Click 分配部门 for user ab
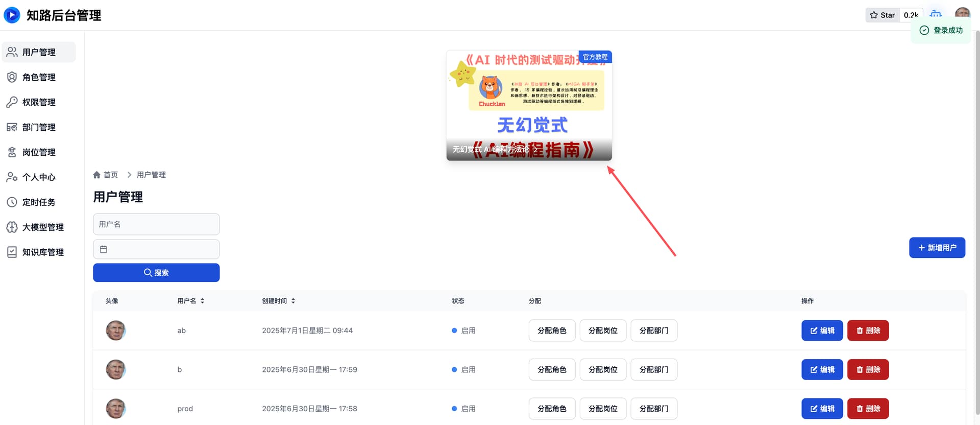Image resolution: width=980 pixels, height=425 pixels. tap(654, 330)
